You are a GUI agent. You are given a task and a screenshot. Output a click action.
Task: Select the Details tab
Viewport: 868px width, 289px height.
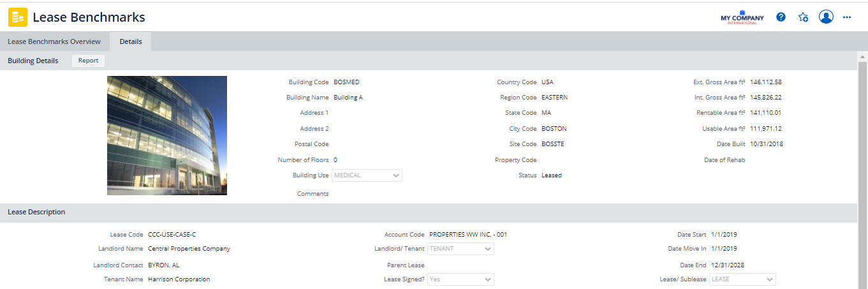click(x=131, y=41)
